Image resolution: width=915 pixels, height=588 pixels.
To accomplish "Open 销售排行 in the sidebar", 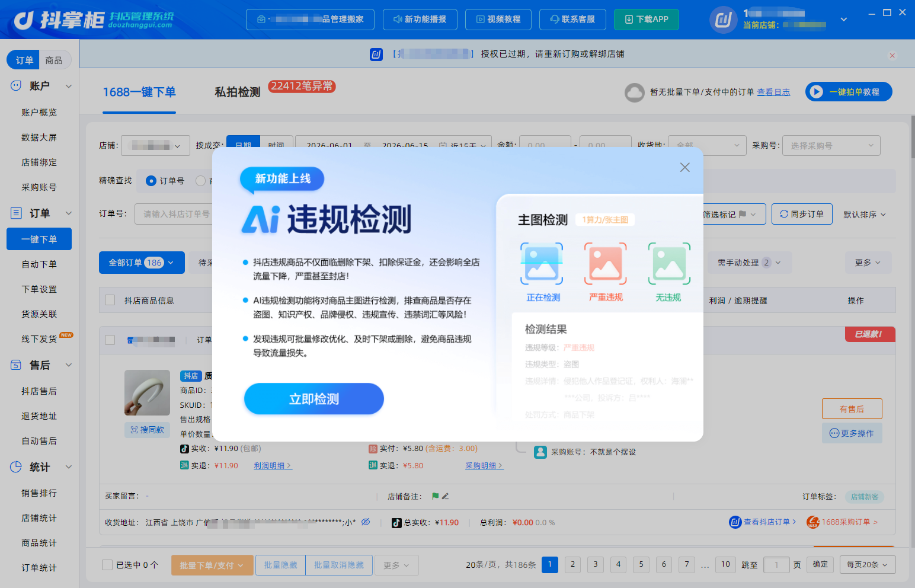I will point(39,493).
